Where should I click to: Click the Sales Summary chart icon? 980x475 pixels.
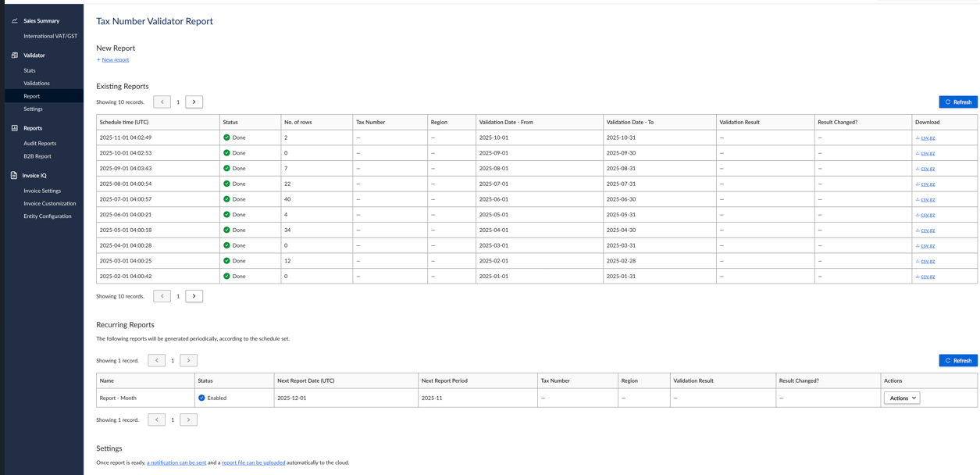[14, 21]
